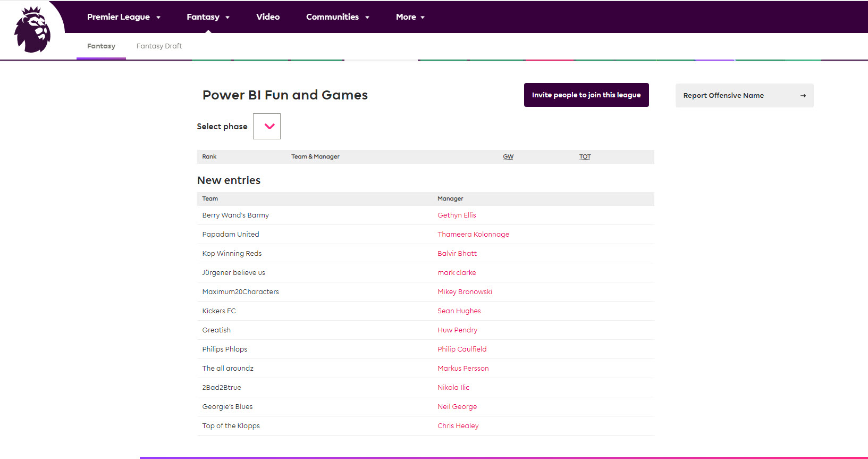868x459 pixels.
Task: Open the Fantasy top menu
Action: click(x=208, y=17)
